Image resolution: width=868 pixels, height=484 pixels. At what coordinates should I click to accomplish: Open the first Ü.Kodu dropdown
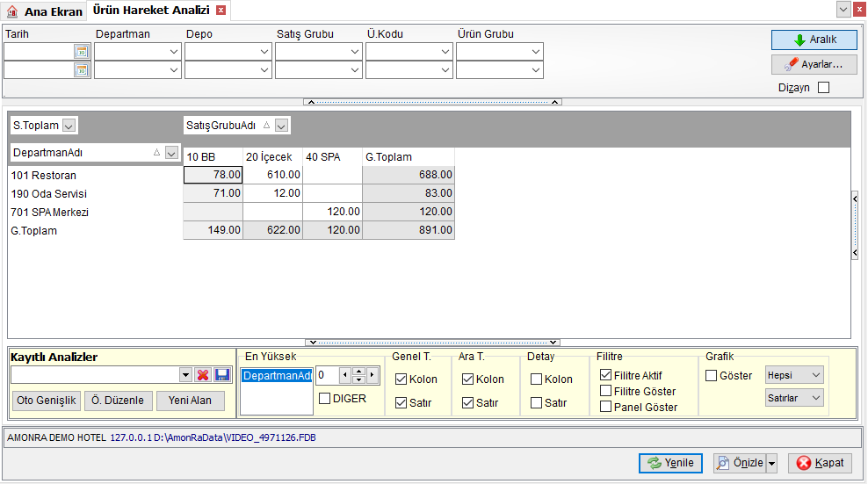coord(445,52)
